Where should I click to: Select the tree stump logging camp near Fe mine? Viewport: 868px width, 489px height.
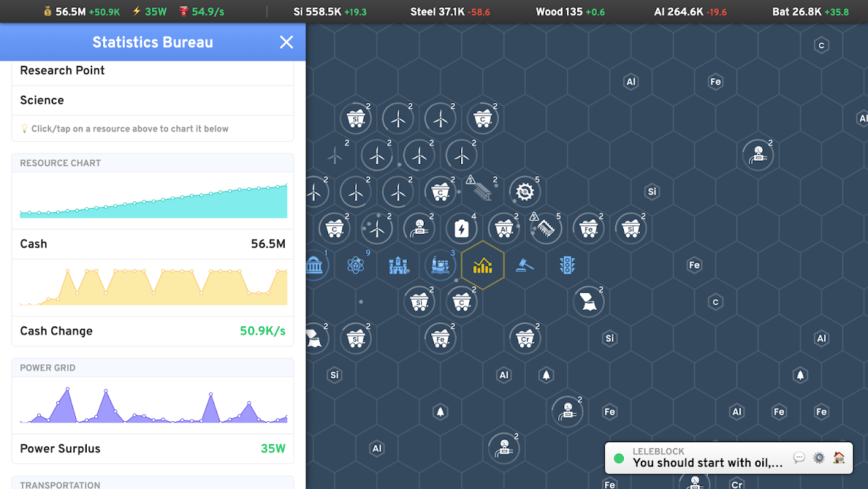point(588,301)
